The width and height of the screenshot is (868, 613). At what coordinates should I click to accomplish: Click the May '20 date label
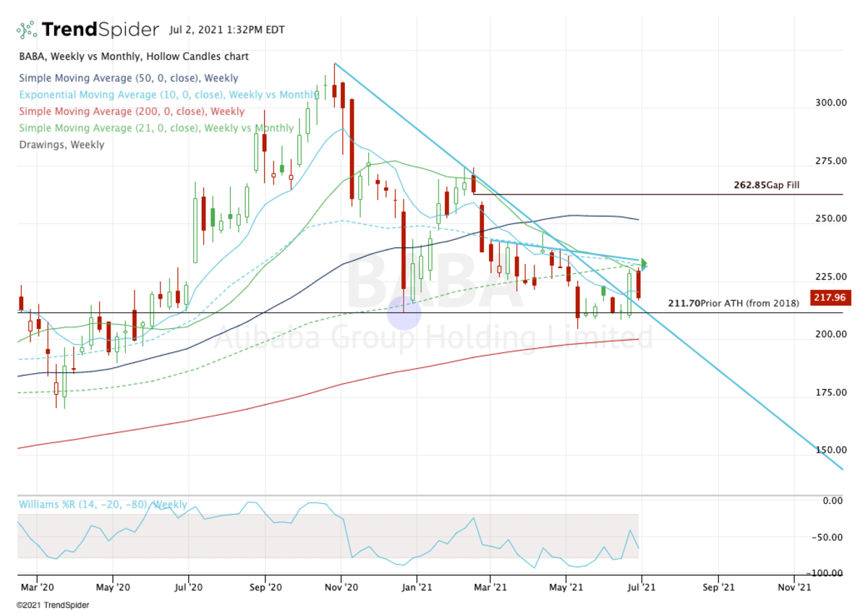(113, 588)
